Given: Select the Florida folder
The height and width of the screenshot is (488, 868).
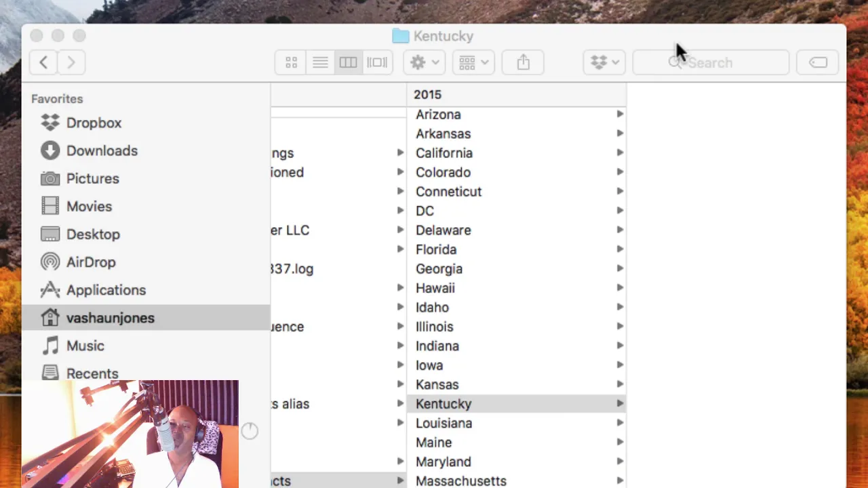Looking at the screenshot, I should click(516, 249).
